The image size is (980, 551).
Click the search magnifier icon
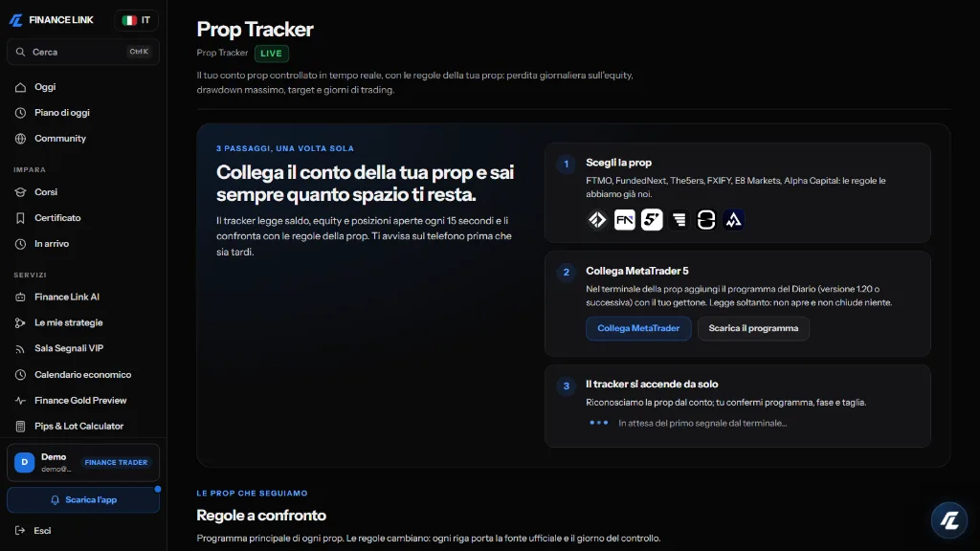coord(21,52)
